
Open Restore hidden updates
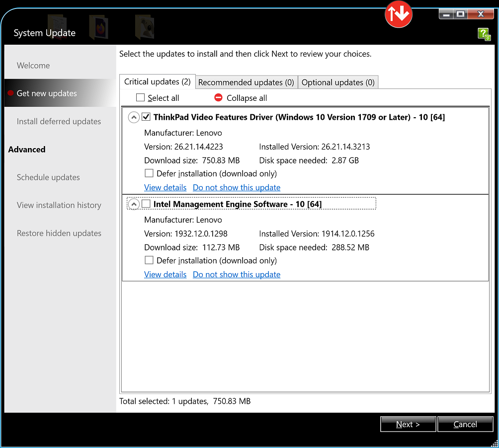coord(59,233)
